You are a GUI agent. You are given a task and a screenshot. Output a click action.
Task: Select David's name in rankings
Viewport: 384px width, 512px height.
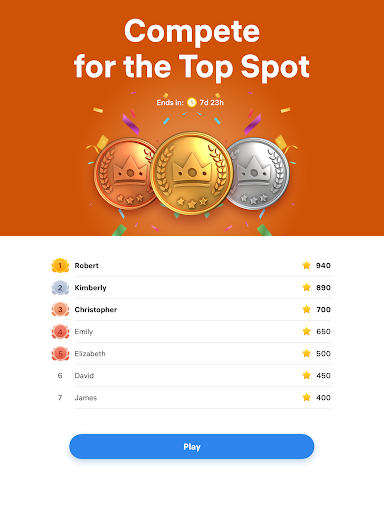[x=84, y=376]
